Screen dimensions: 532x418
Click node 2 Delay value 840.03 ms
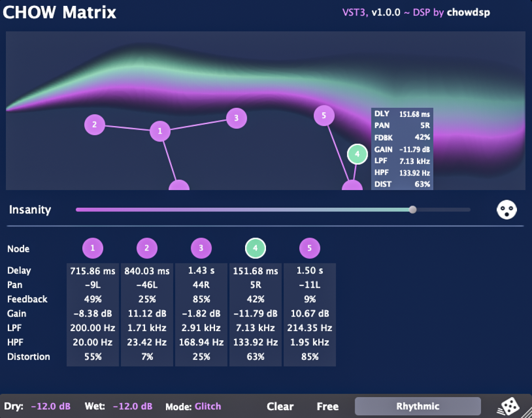tap(147, 271)
